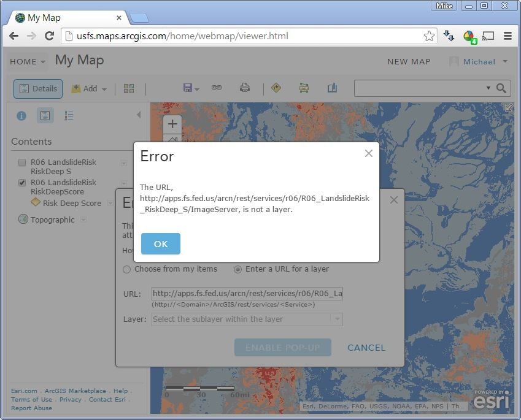Click the map zoom in plus button
Image resolution: width=521 pixels, height=420 pixels.
click(172, 124)
